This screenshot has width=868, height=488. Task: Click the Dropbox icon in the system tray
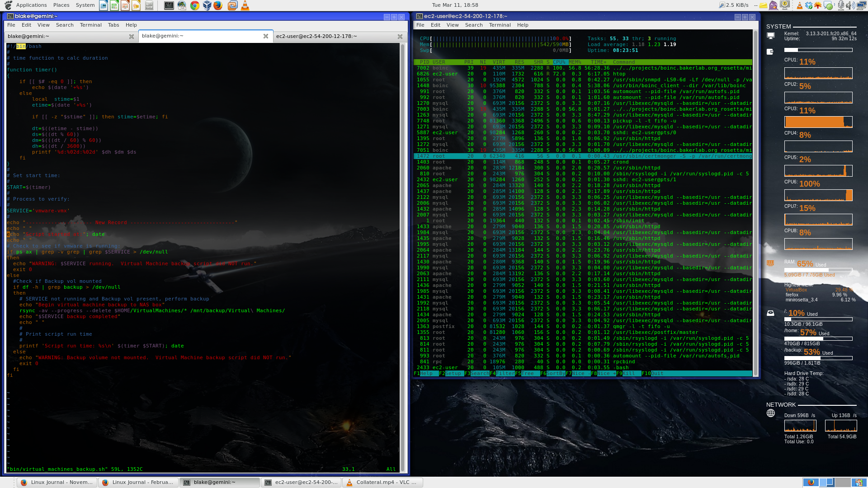click(808, 5)
